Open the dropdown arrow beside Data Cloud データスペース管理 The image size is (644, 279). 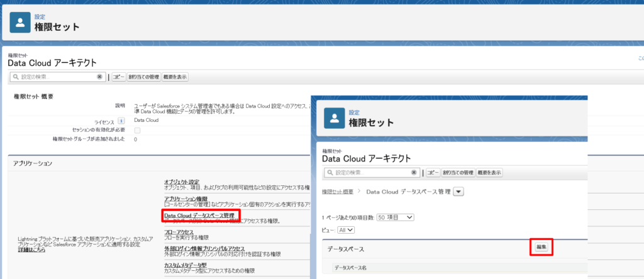(458, 192)
